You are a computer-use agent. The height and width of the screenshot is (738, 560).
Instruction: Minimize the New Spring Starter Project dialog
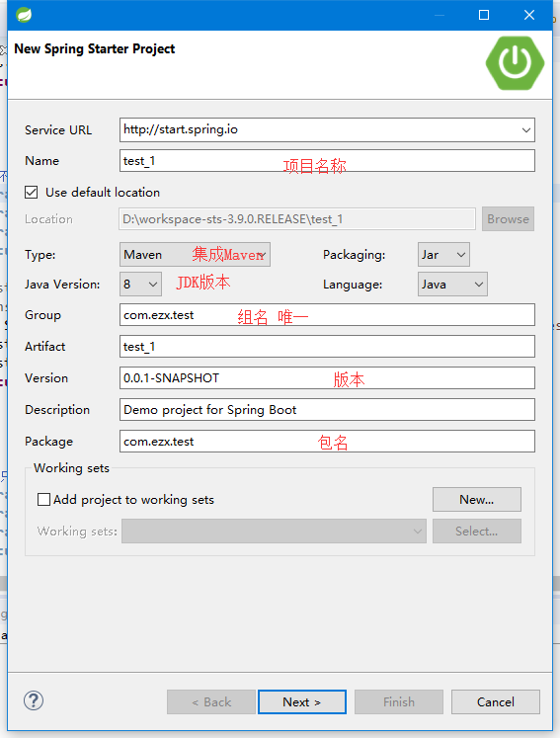pyautogui.click(x=440, y=15)
